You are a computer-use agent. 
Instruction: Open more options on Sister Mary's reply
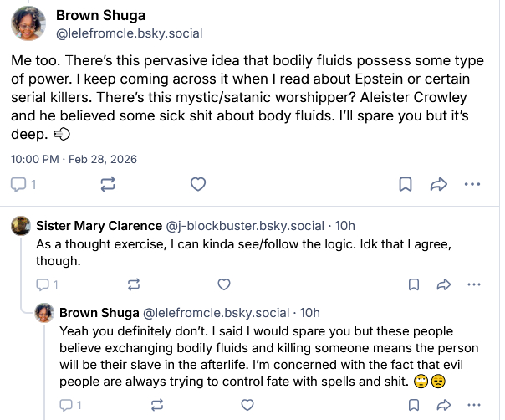click(474, 284)
